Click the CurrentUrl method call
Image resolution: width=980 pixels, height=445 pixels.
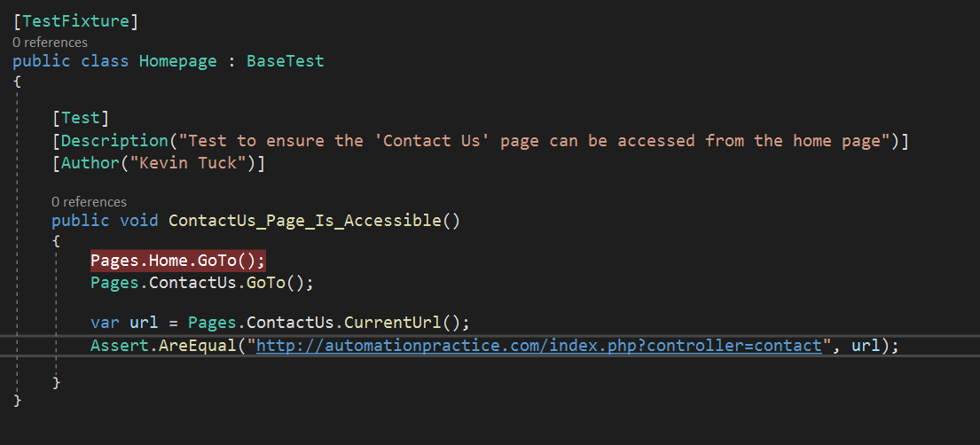(393, 324)
